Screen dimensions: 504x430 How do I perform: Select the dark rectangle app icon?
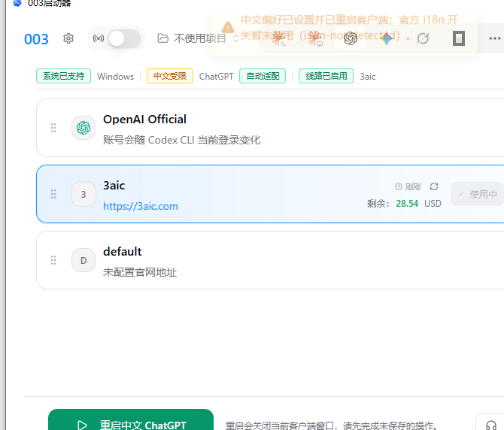coord(459,38)
